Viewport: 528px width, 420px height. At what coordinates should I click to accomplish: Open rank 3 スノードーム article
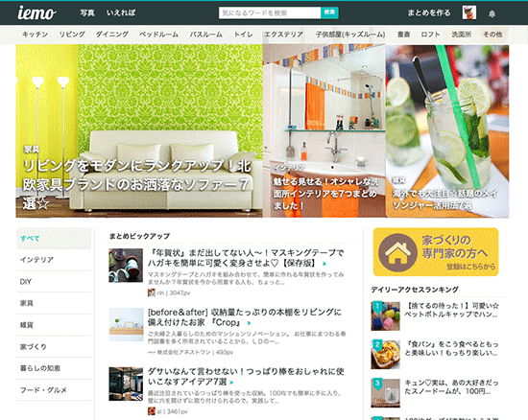452,386
